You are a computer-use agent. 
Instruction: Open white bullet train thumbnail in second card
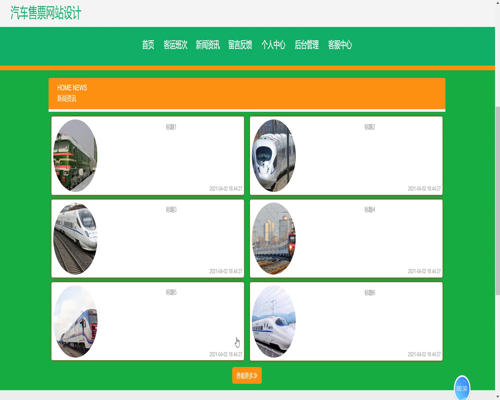[x=274, y=156]
